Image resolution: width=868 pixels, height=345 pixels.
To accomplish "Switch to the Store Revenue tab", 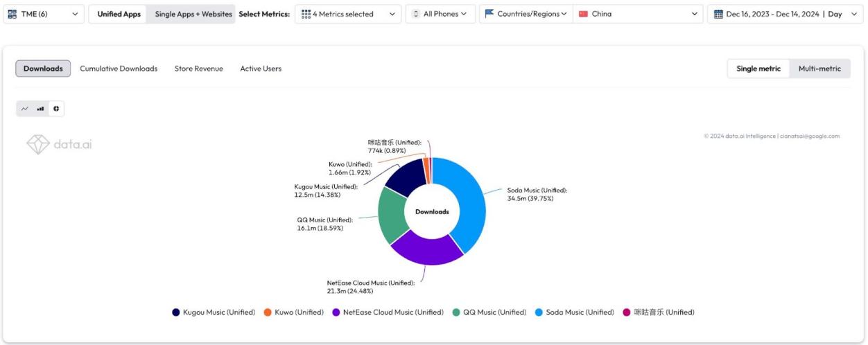I will click(x=199, y=69).
